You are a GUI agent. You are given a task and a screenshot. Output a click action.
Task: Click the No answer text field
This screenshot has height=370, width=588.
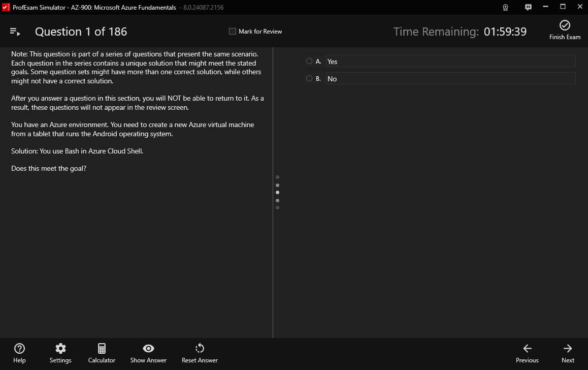coord(450,78)
